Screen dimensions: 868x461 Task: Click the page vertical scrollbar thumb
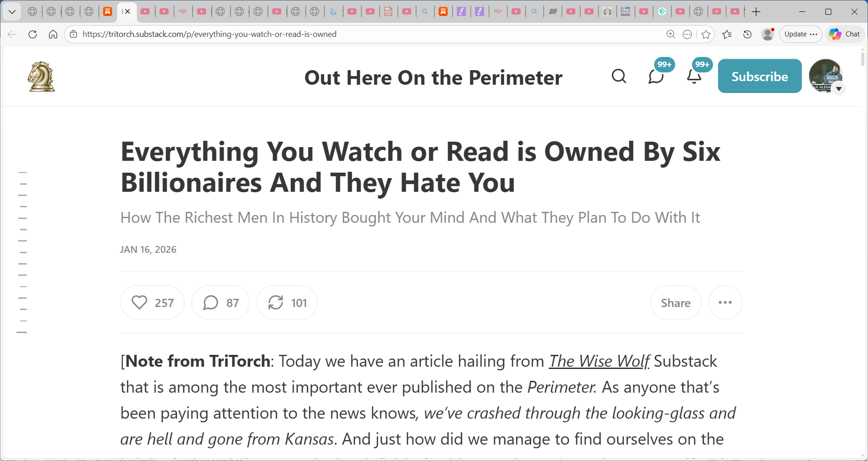863,59
